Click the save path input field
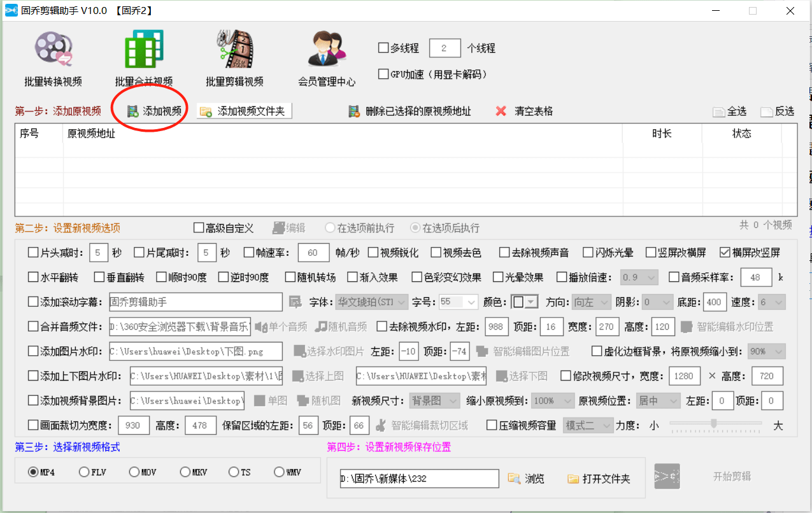Screen dimensions: 812x513 pyautogui.click(x=418, y=479)
